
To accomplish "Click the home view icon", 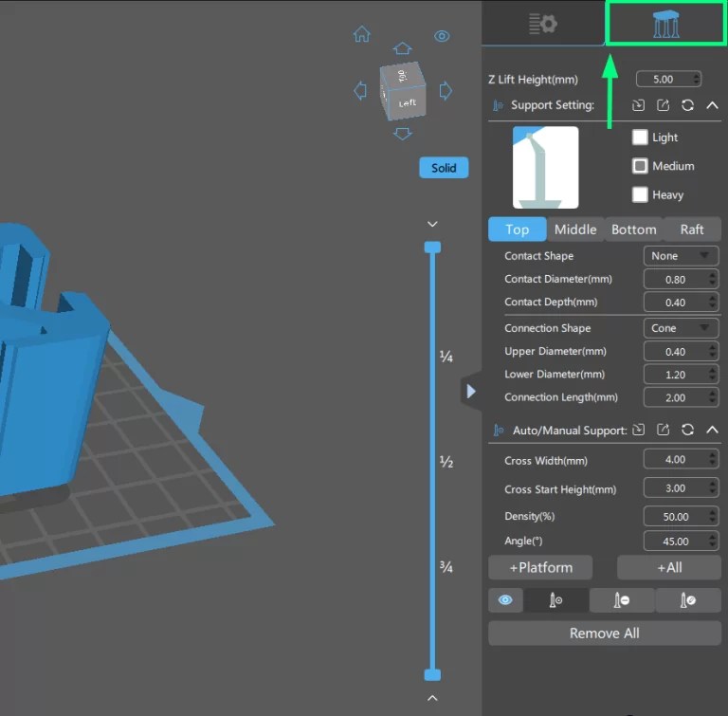I will click(x=362, y=34).
